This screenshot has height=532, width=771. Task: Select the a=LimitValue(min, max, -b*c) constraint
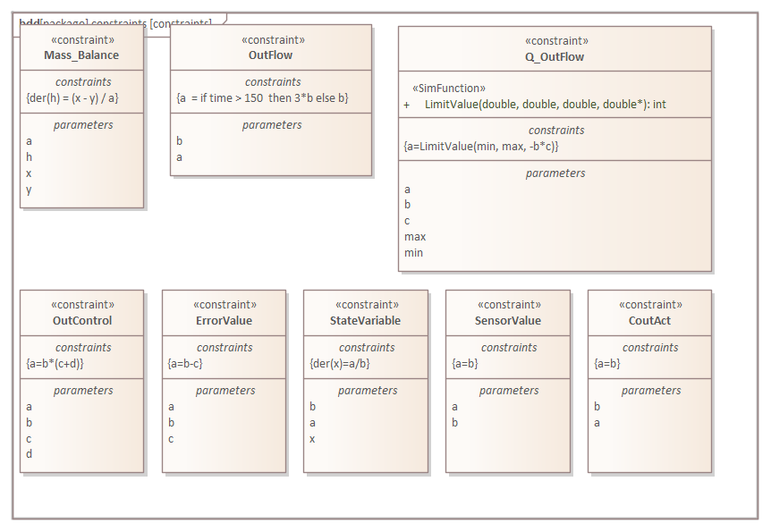pos(481,146)
